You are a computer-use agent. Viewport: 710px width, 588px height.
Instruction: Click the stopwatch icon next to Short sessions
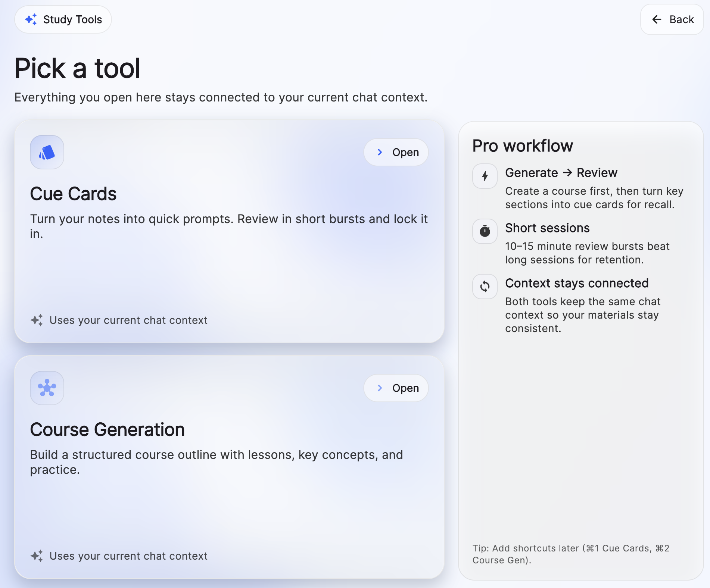[x=484, y=231]
